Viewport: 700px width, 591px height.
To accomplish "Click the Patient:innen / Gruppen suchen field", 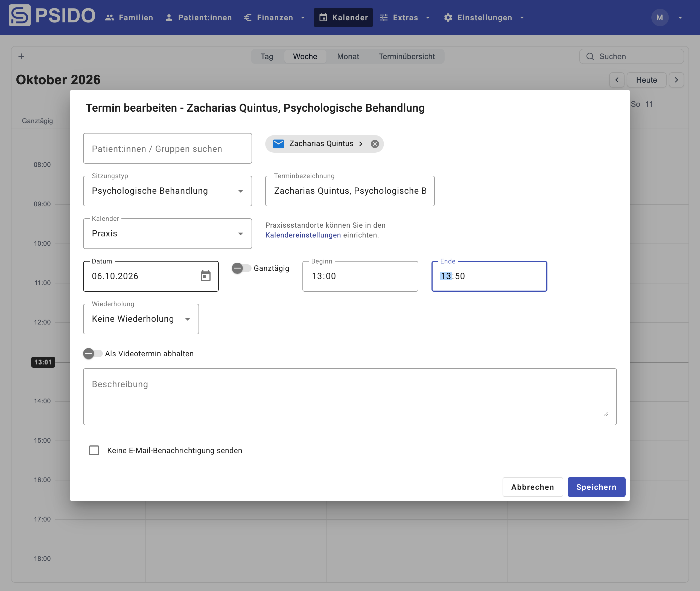I will click(167, 148).
